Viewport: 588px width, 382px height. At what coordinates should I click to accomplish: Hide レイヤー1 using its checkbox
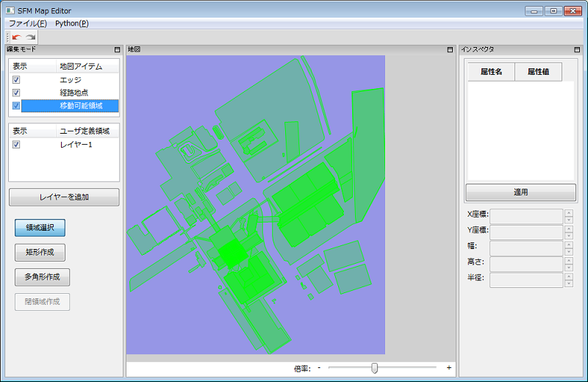click(16, 145)
